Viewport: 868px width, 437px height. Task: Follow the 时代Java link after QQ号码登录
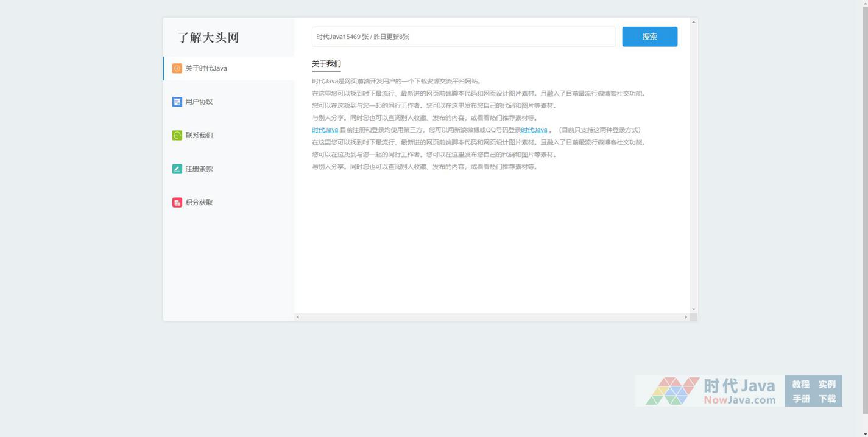click(534, 130)
